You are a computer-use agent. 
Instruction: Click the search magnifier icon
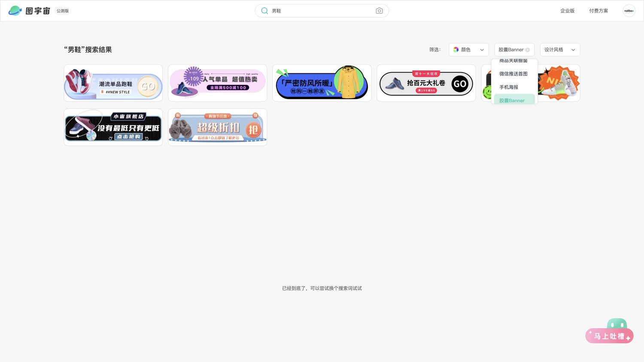click(x=264, y=11)
